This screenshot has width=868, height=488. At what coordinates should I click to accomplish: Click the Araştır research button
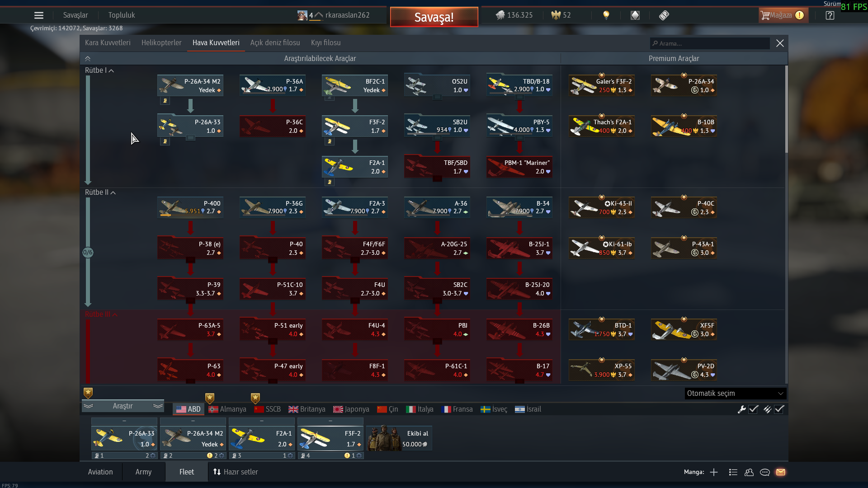click(123, 406)
